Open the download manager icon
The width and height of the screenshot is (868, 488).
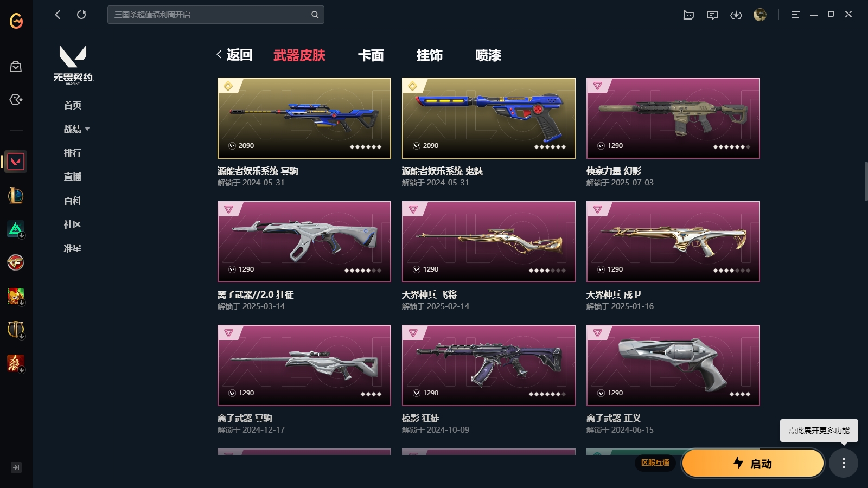click(x=736, y=15)
